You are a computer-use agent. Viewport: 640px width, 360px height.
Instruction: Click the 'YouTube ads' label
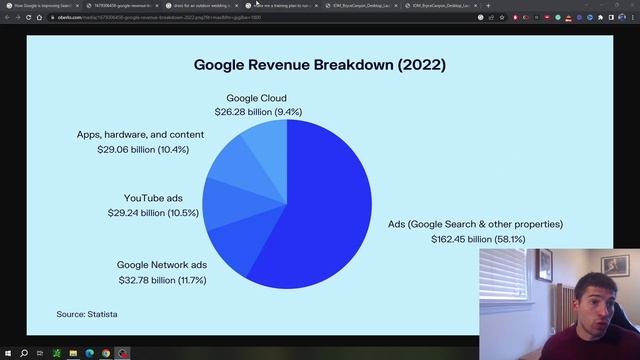[x=153, y=198]
